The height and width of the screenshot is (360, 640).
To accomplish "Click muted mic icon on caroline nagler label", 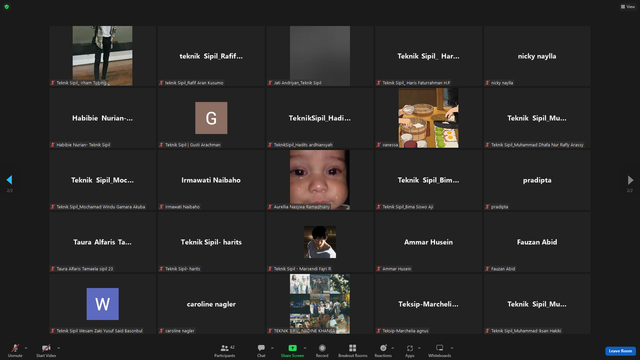I will coord(161,331).
